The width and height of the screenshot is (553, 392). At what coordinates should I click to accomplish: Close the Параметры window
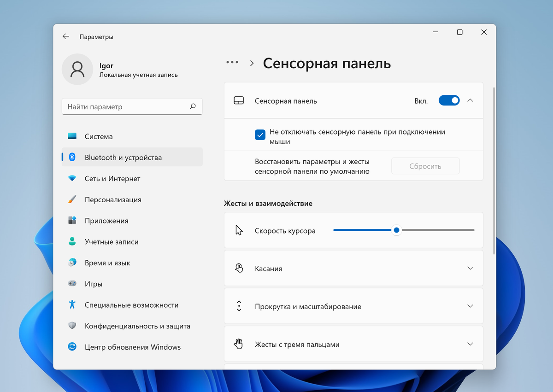pos(484,32)
